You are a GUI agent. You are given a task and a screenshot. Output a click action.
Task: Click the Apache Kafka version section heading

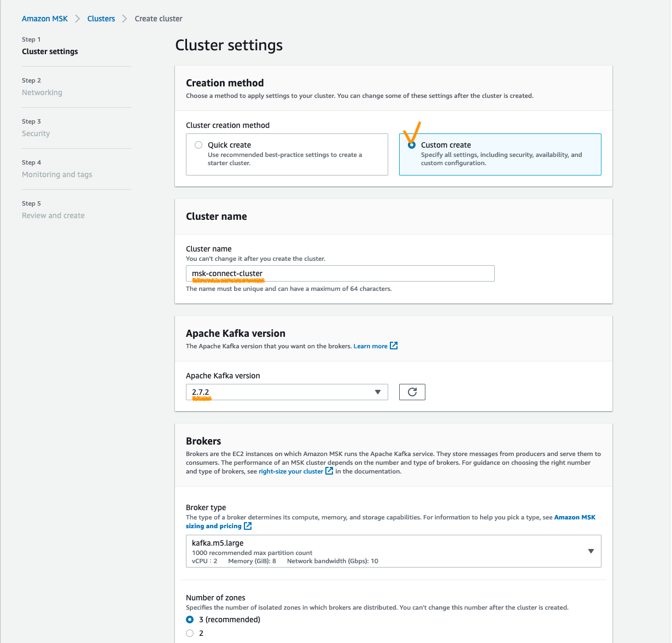click(x=236, y=334)
